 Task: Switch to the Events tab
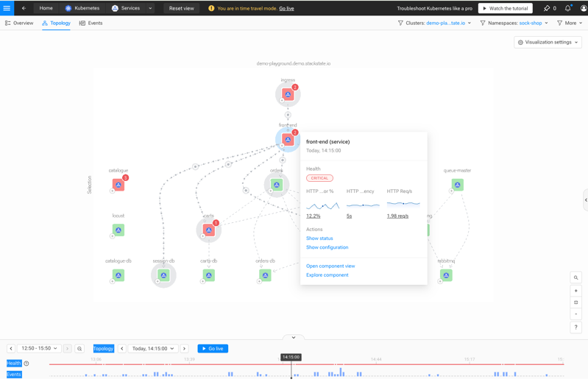pos(91,23)
